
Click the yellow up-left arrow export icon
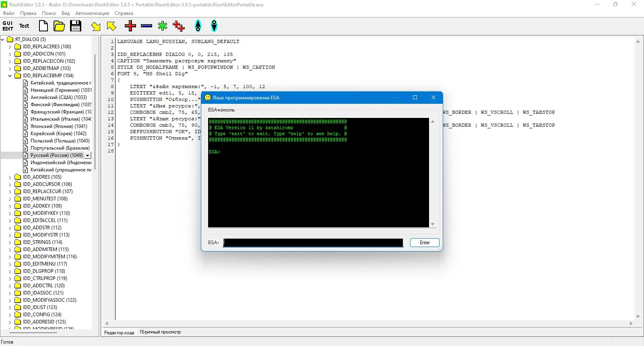coord(111,27)
